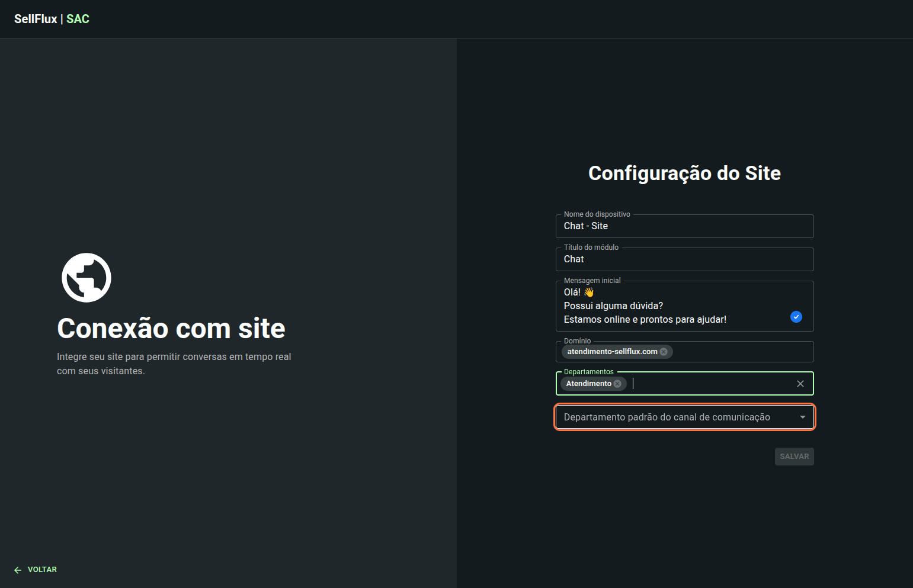Image resolution: width=913 pixels, height=588 pixels.
Task: Go back using the VOLTAR link
Action: pyautogui.click(x=42, y=570)
